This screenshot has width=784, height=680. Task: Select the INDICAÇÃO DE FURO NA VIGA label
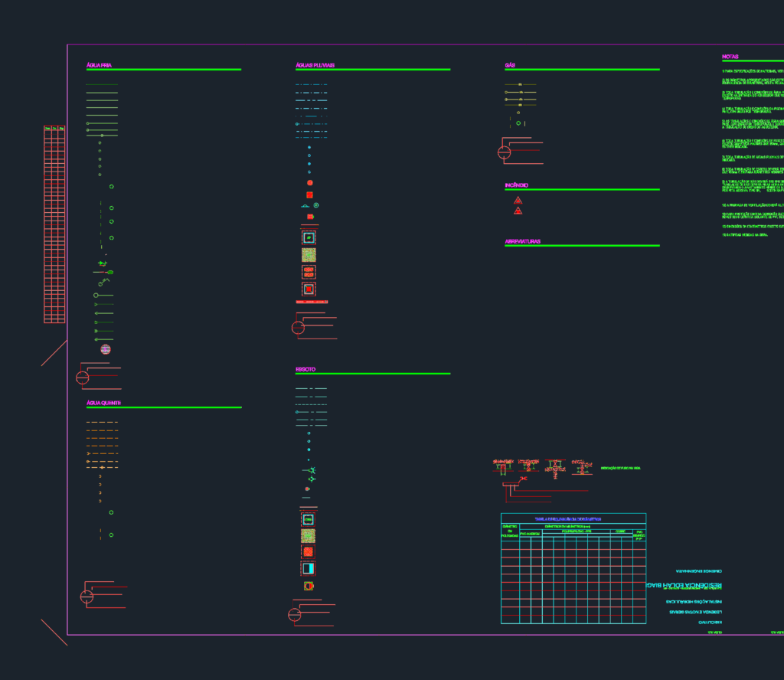coord(620,469)
